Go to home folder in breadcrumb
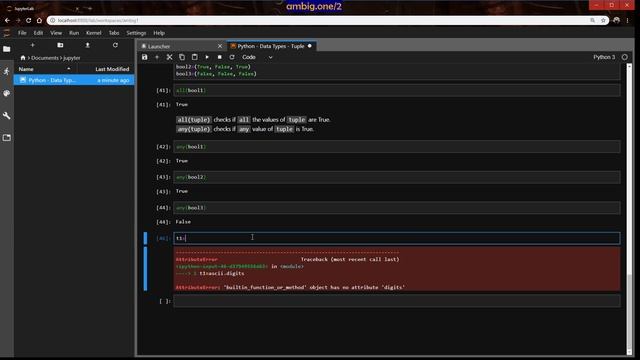 (x=23, y=58)
